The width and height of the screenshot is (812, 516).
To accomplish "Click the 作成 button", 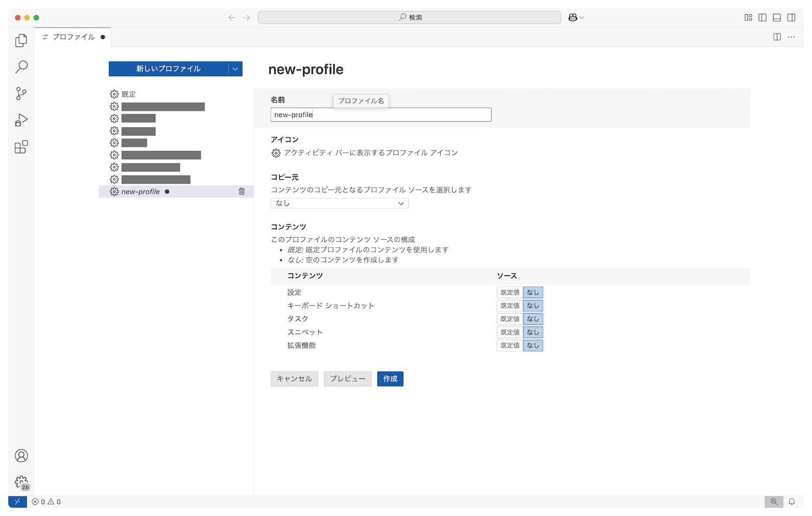I will (390, 379).
